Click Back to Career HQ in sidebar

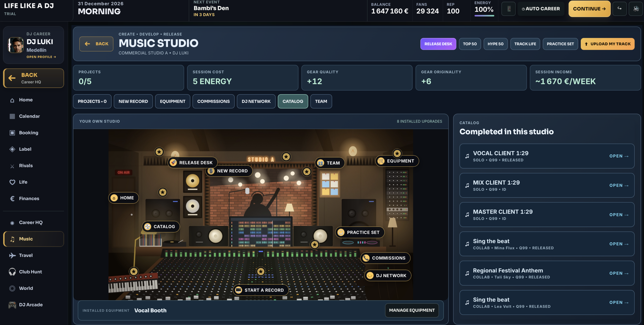click(x=33, y=78)
